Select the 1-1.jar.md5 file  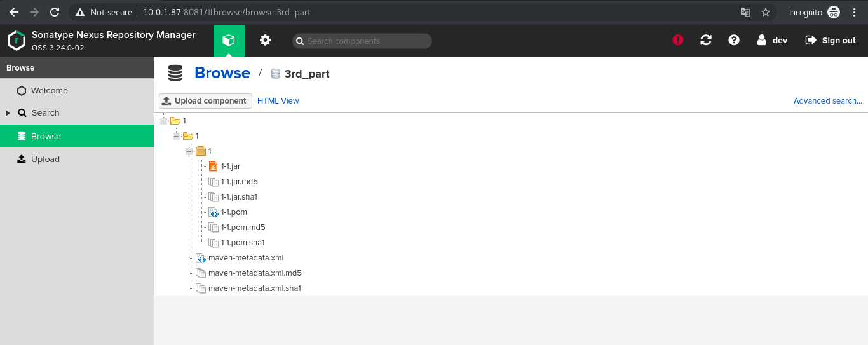(239, 181)
